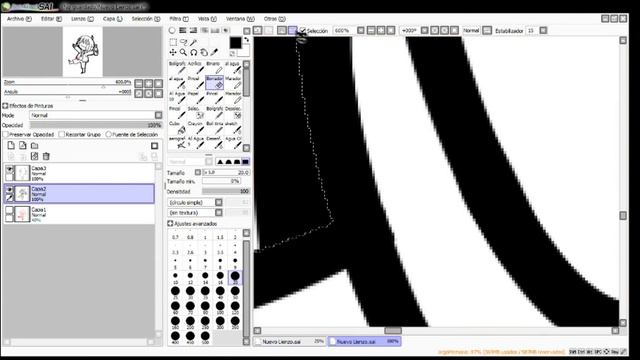
Task: Switch to the first Nuevo Lienzo.sai tab
Action: coord(290,342)
